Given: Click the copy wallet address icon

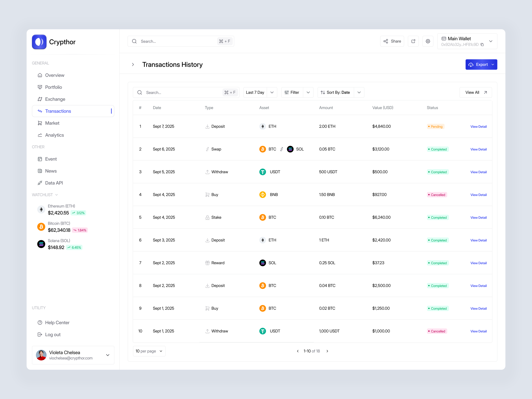Looking at the screenshot, I should (482, 45).
